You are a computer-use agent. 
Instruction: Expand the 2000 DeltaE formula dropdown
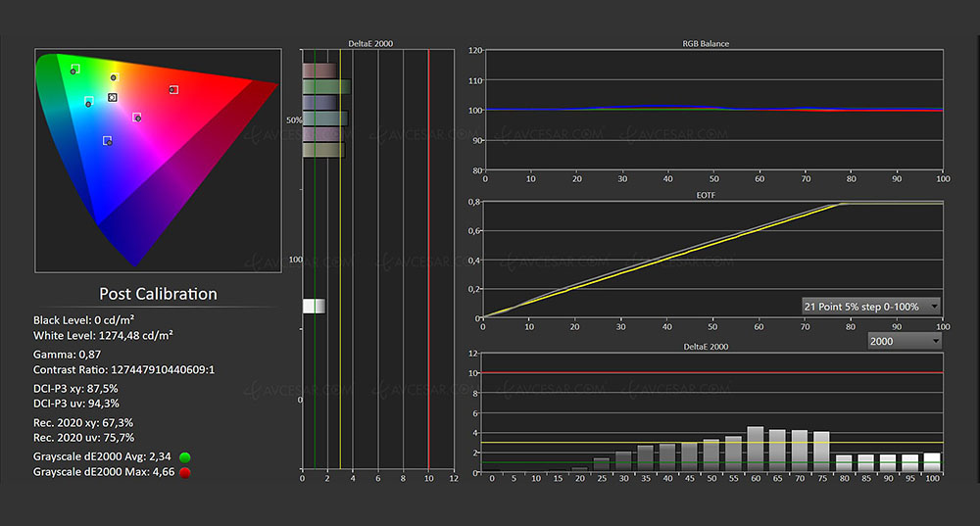(x=904, y=341)
